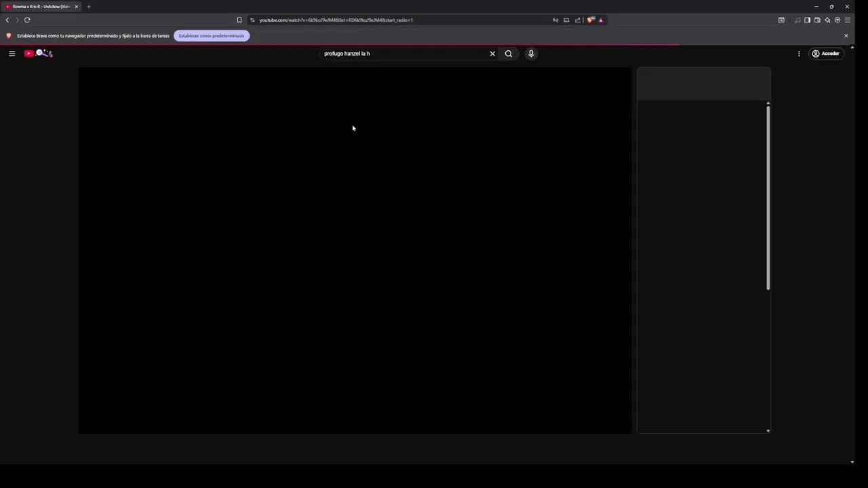Click the magnifier search button
Image resolution: width=868 pixels, height=488 pixels.
509,54
